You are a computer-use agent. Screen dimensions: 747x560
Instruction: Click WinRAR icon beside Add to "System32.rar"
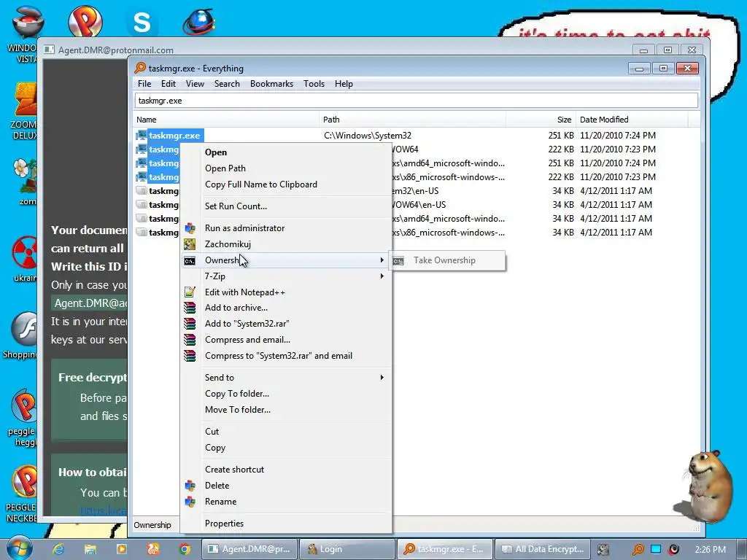[190, 324]
